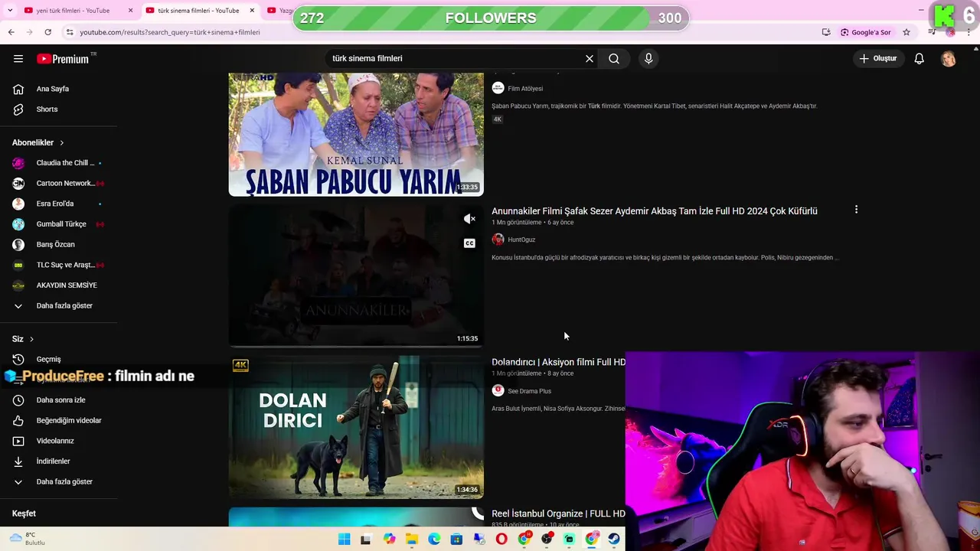Open the Şaban Pabucu Yarım thumbnail
The width and height of the screenshot is (980, 551).
coord(356,135)
